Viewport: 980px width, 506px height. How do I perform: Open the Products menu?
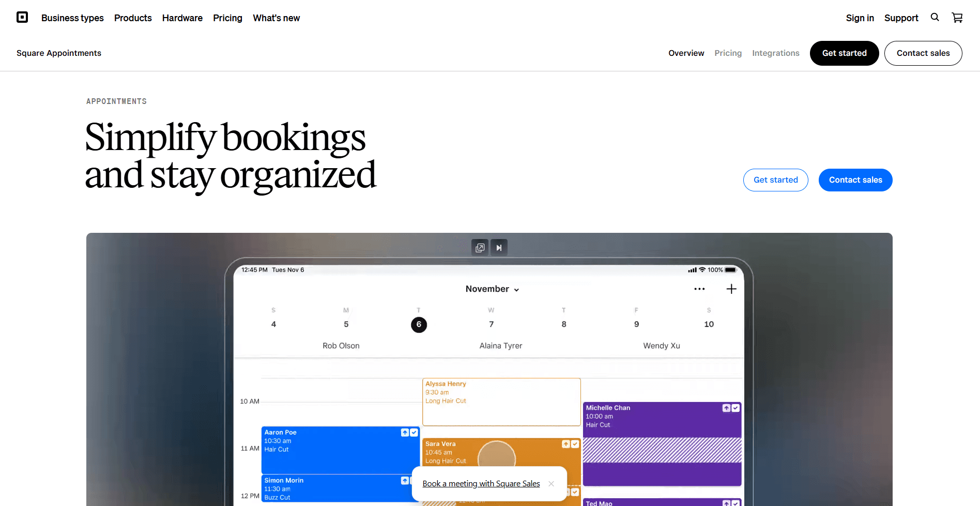[133, 18]
